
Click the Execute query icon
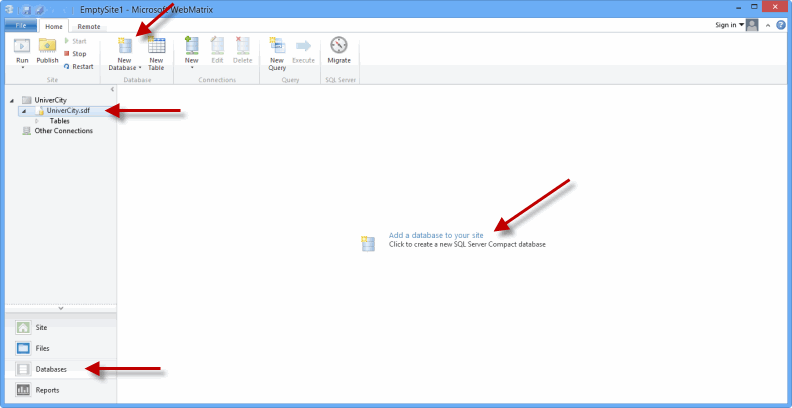[303, 46]
